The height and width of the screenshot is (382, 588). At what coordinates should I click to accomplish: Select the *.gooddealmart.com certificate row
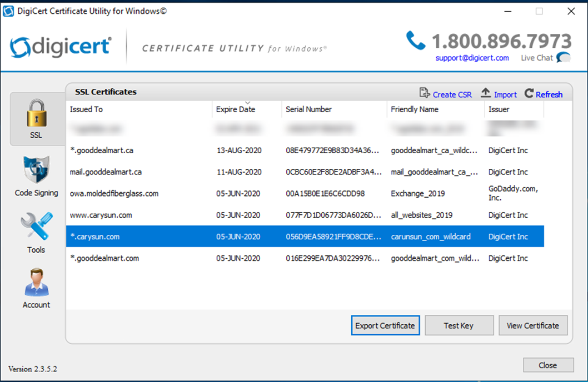pyautogui.click(x=305, y=258)
